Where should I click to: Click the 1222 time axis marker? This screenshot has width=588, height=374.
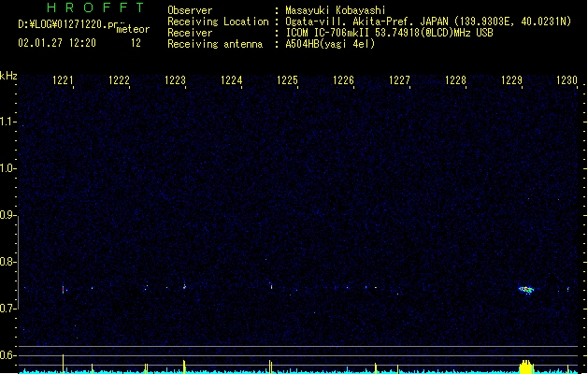coord(119,80)
